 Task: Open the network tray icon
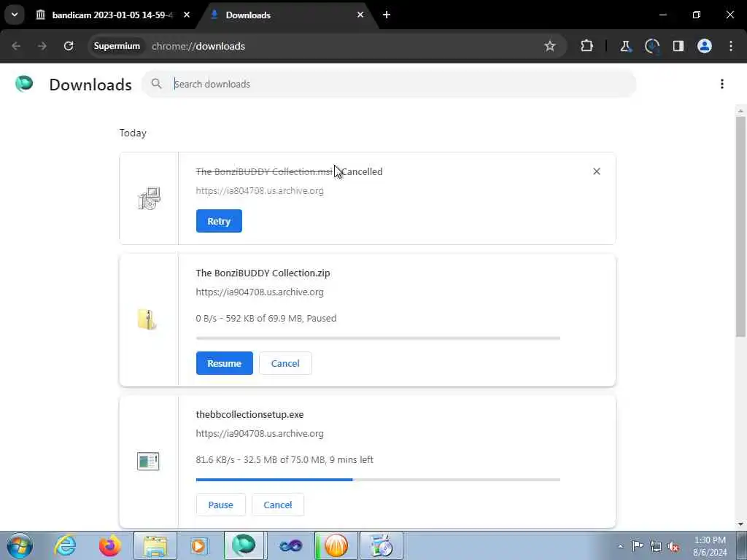click(x=656, y=546)
